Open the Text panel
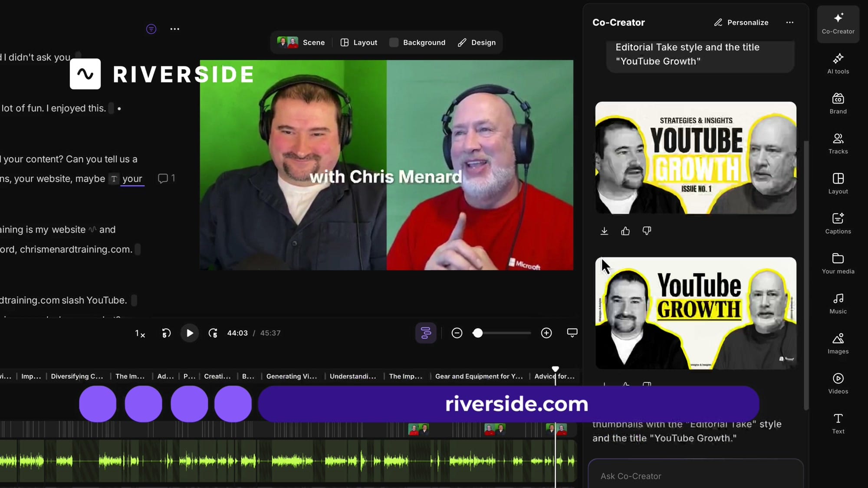 coord(837,423)
